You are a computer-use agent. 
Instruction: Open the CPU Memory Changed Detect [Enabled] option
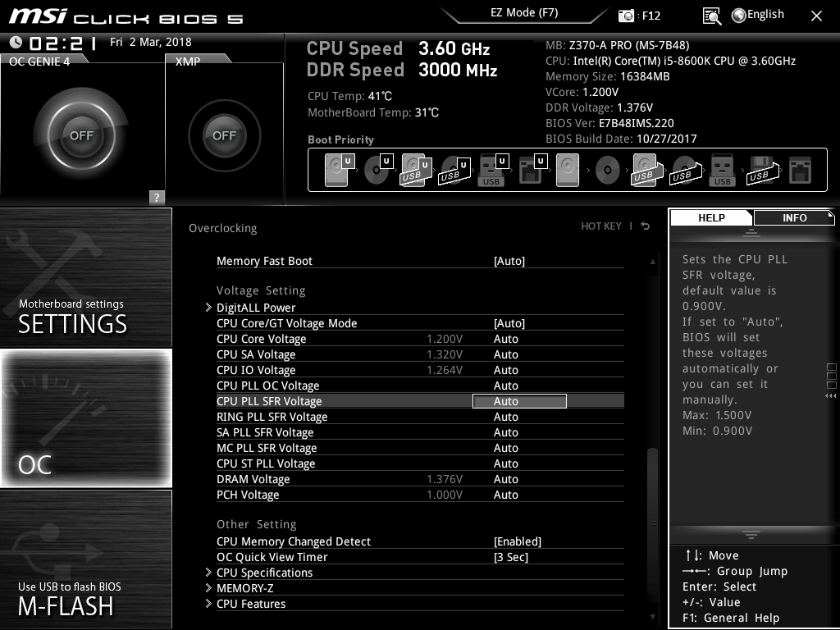coord(518,541)
